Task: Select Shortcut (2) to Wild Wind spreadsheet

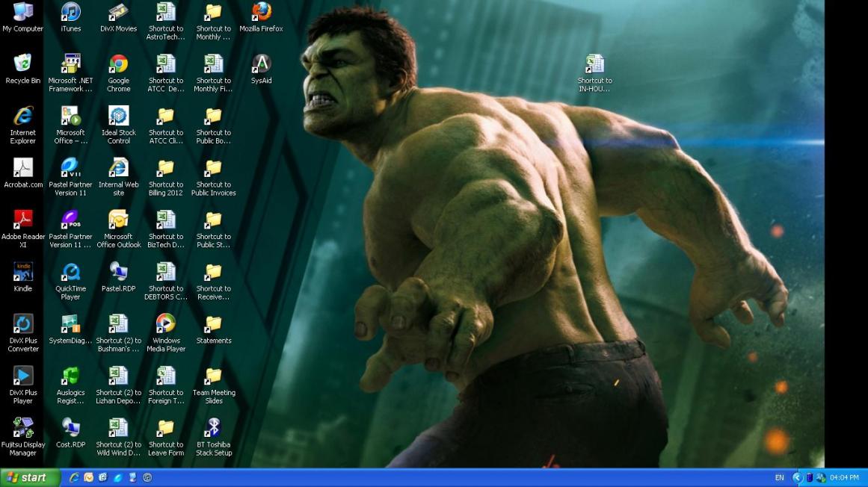Action: pos(118,427)
